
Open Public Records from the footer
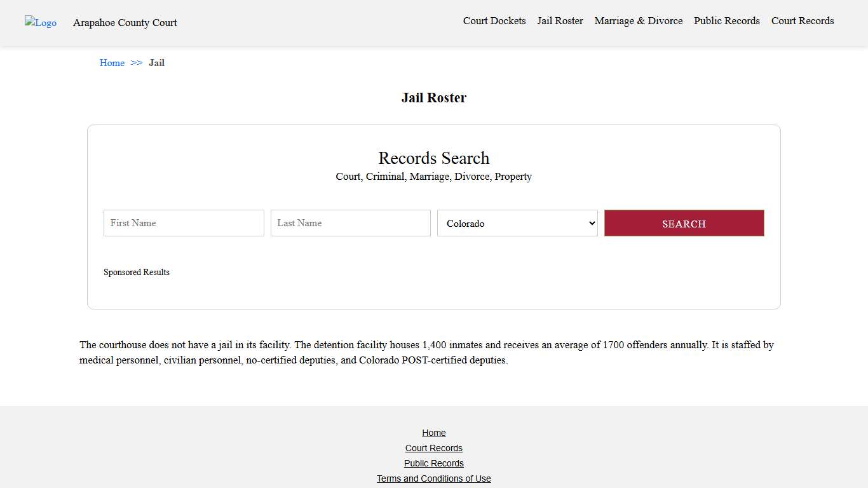434,463
